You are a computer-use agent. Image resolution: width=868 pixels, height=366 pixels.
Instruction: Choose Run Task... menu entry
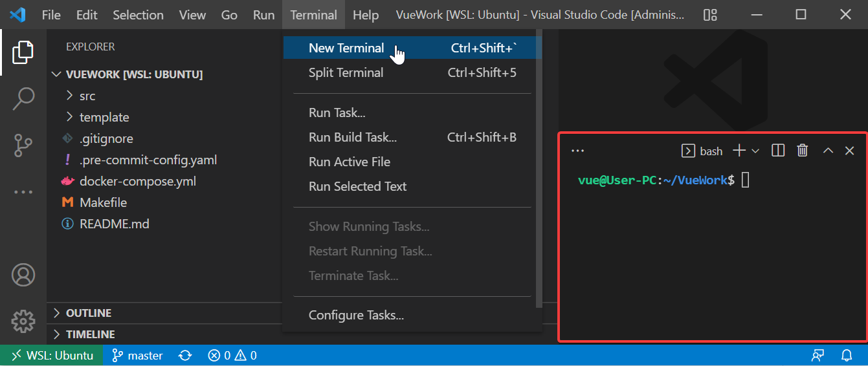(412, 113)
